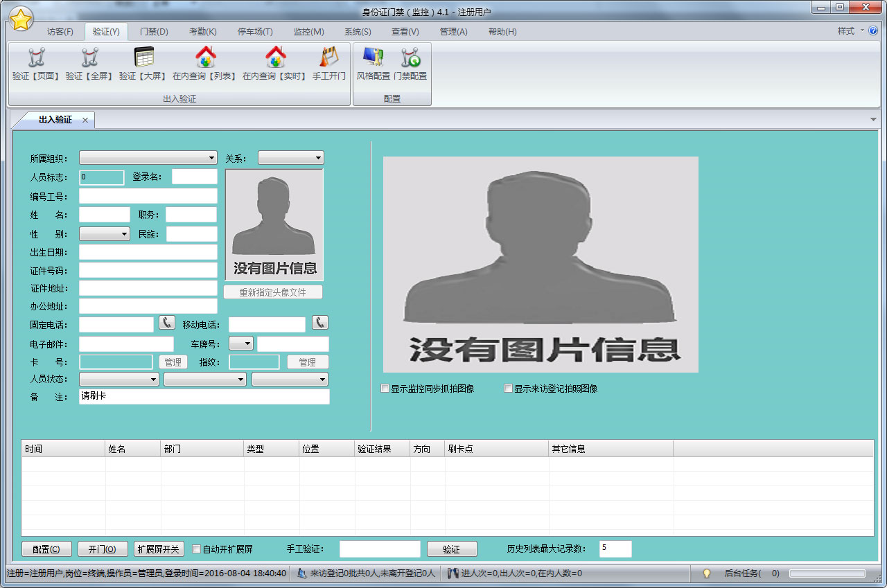The image size is (887, 588).
Task: Enable 显示监控同步抓拍图像 checkbox
Action: 385,389
